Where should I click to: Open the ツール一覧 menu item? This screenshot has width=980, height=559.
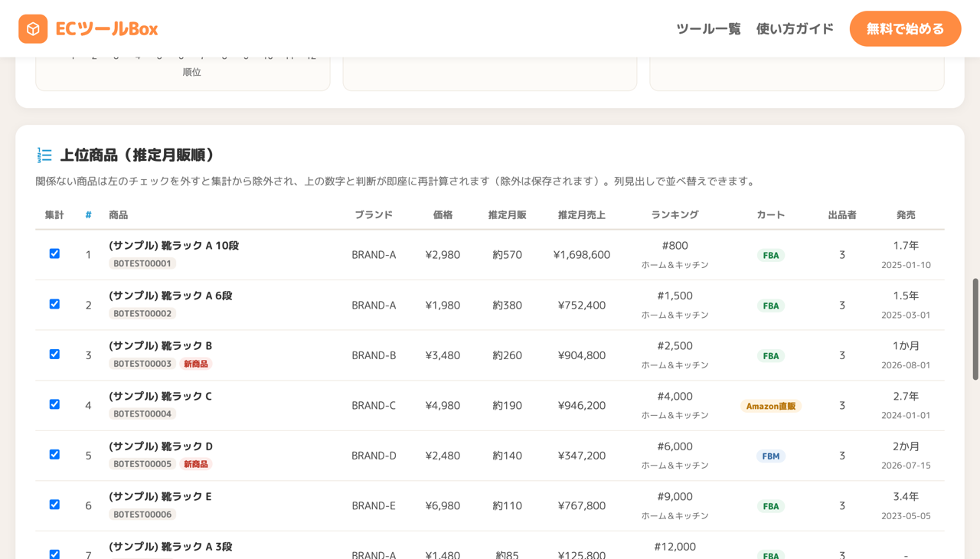click(x=708, y=29)
